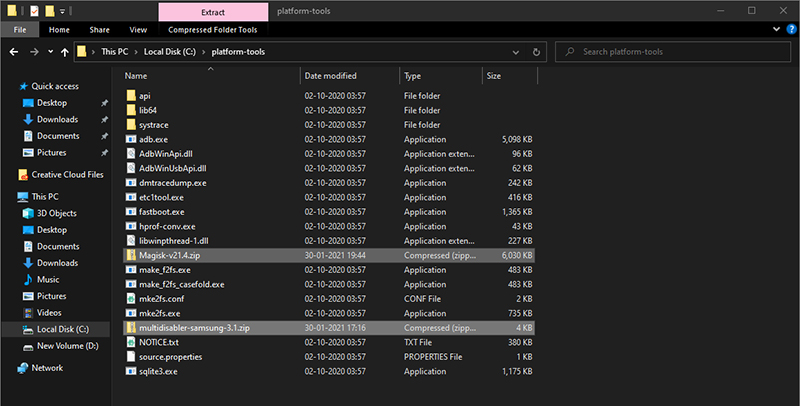Image resolution: width=800 pixels, height=406 pixels.
Task: Select the Extract contextual tab
Action: pyautogui.click(x=213, y=12)
